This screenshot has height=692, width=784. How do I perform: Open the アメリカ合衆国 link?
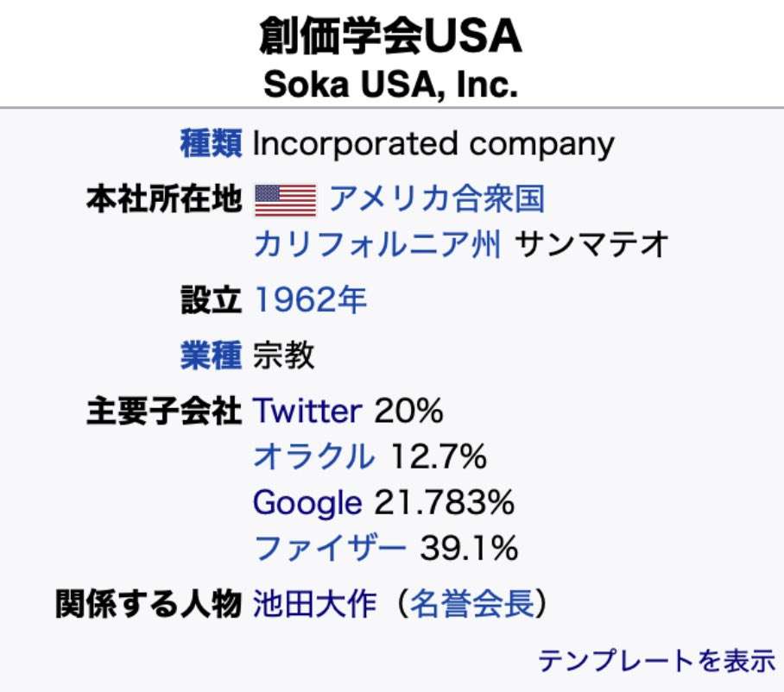pyautogui.click(x=437, y=198)
